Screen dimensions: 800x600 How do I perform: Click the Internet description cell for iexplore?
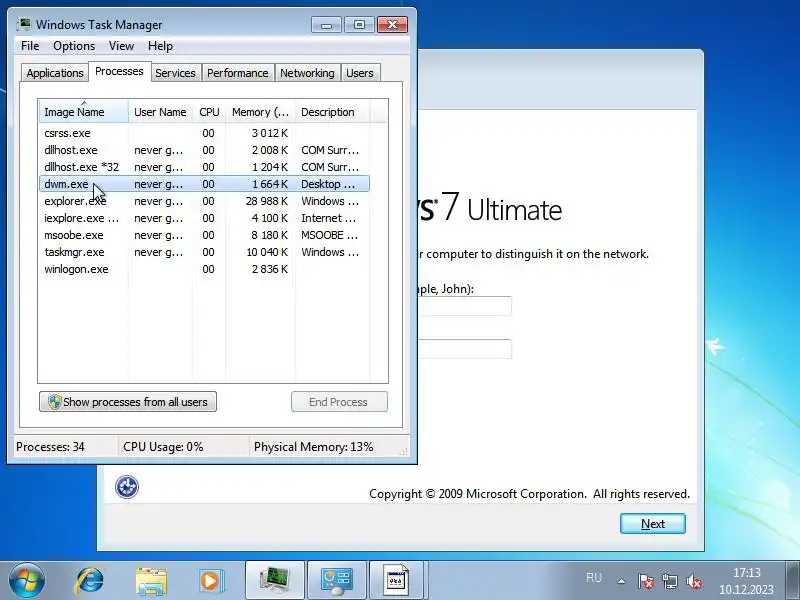tap(329, 218)
